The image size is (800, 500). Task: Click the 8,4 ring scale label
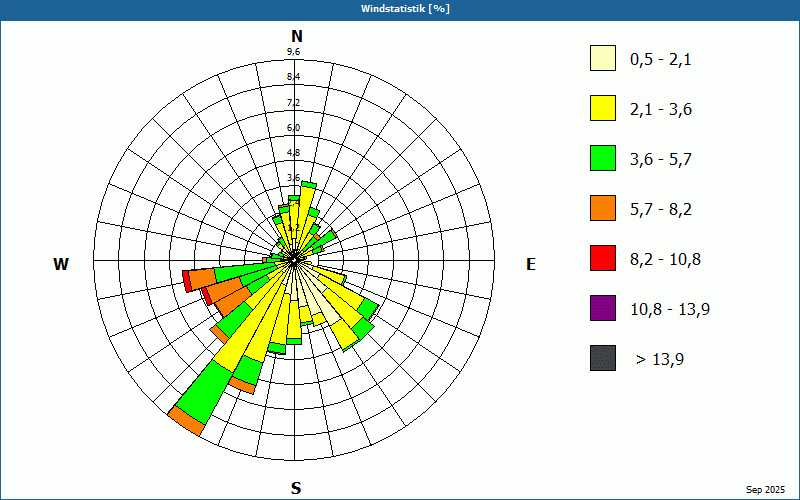pos(293,77)
